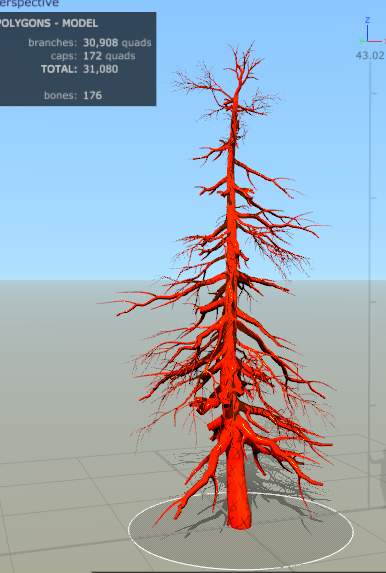Click the height ruler value 43.02
Screen dimensions: 386x573
tap(370, 56)
